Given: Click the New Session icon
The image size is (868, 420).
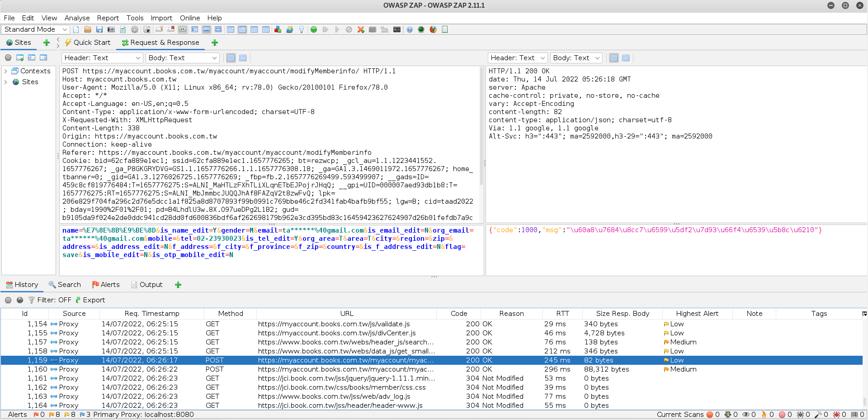Looking at the screenshot, I should 76,29.
